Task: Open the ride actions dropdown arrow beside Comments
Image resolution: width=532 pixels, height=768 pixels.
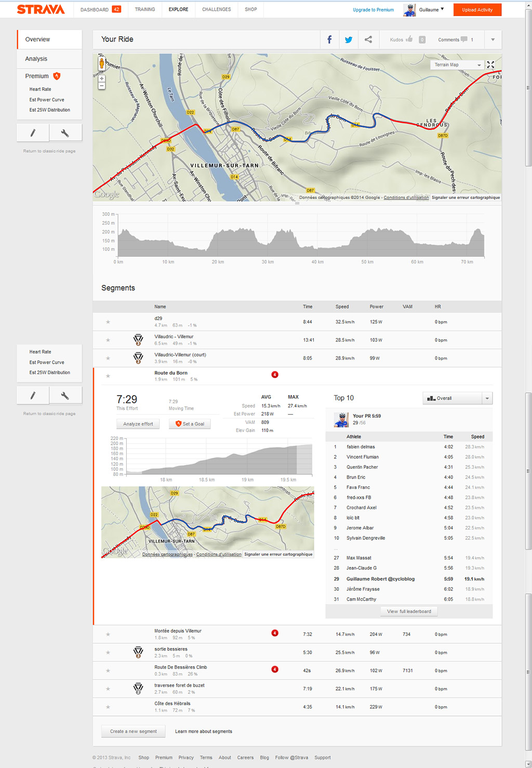Action: point(493,39)
